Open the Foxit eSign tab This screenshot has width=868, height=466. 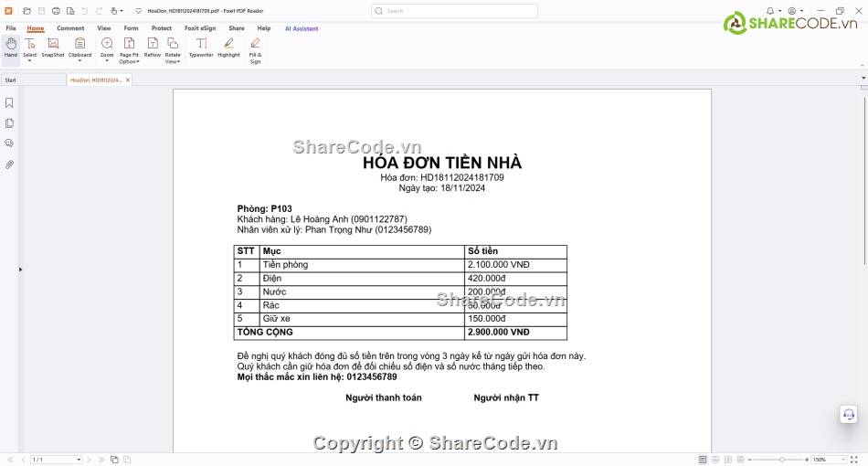coord(200,28)
